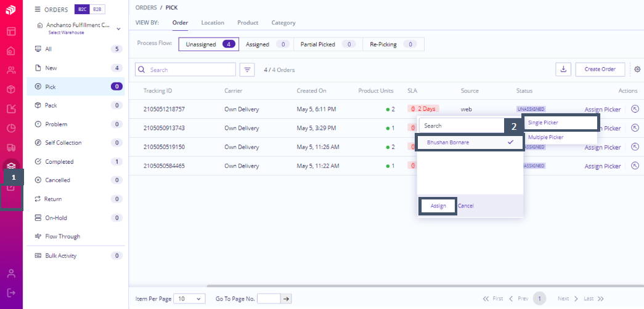644x309 pixels.
Task: Open Pack orders in sidebar
Action: (x=76, y=105)
